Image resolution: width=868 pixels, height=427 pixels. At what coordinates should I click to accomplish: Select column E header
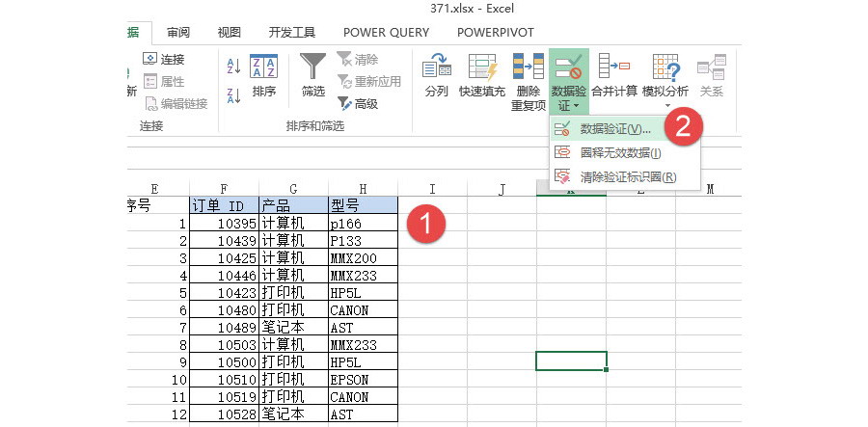158,189
